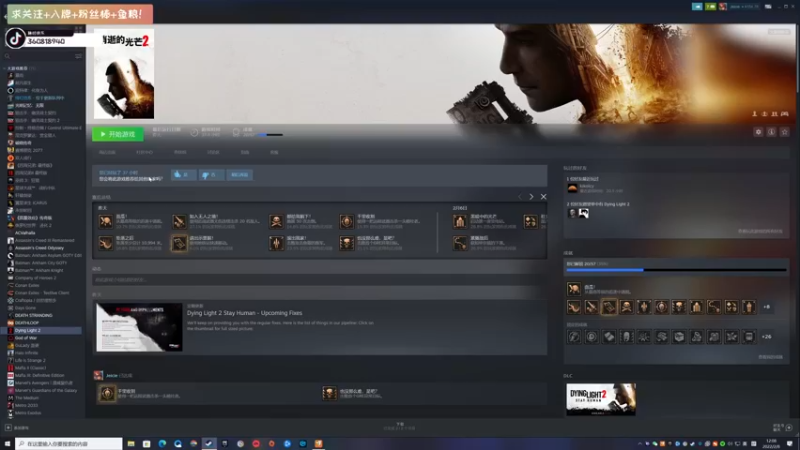The width and height of the screenshot is (800, 450).
Task: Click the thumbs-up recommend button
Action: click(x=183, y=174)
